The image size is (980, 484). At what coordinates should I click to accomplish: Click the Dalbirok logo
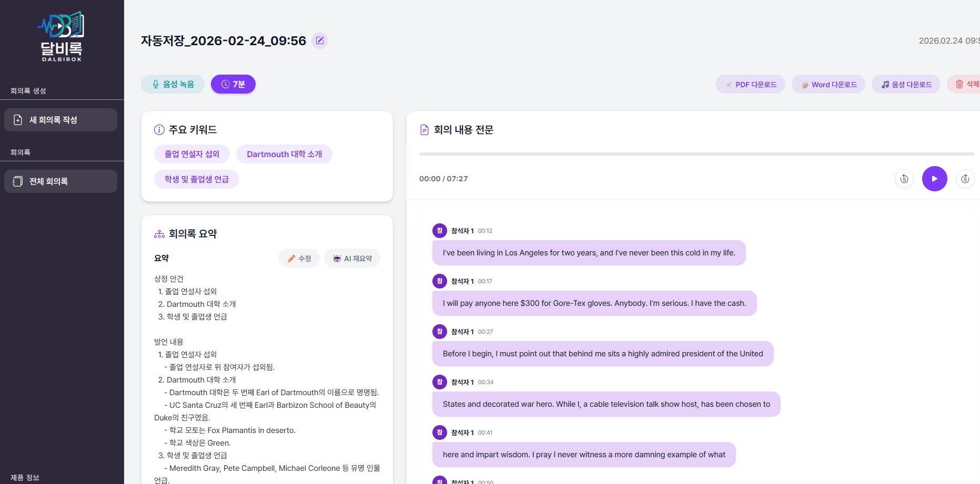pos(62,37)
